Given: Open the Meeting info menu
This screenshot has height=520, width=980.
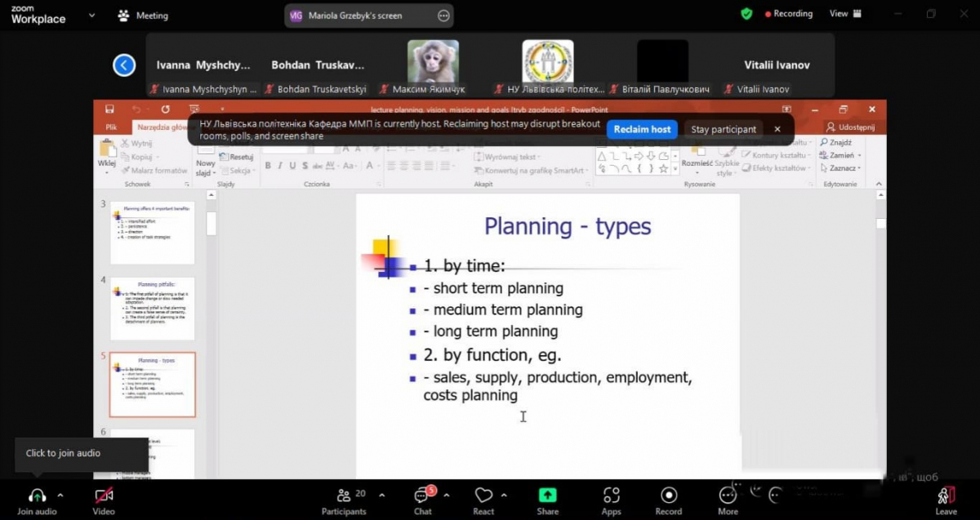Looking at the screenshot, I should [144, 15].
